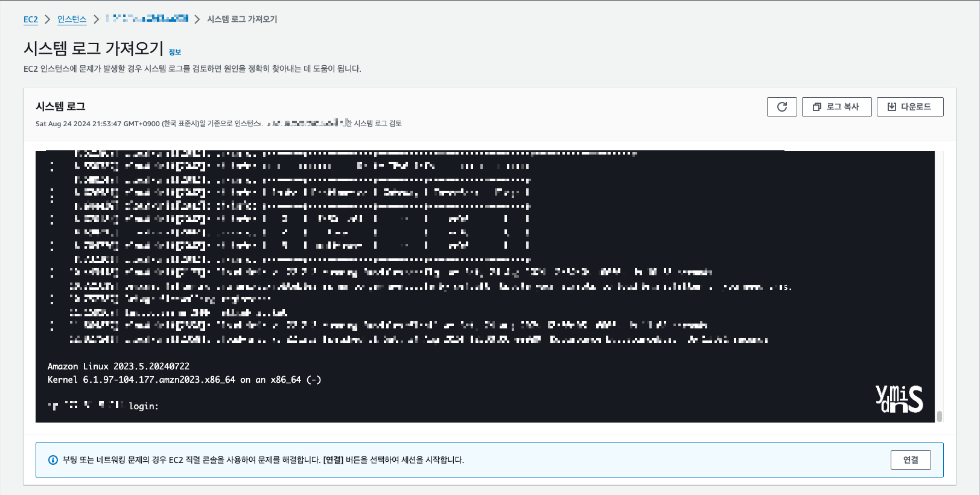Click the 'Kernel 6.1.97-104.177.amzn2023.x86_64' log line
The image size is (980, 495).
pos(184,380)
